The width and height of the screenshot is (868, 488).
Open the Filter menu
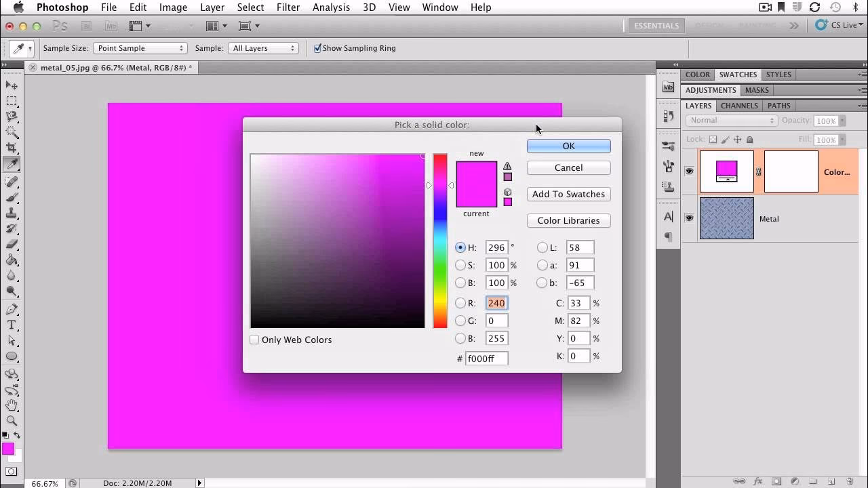288,7
